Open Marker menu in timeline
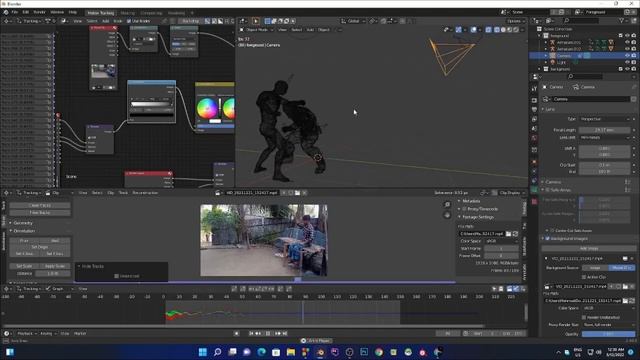This screenshot has width=640, height=360. [x=80, y=333]
